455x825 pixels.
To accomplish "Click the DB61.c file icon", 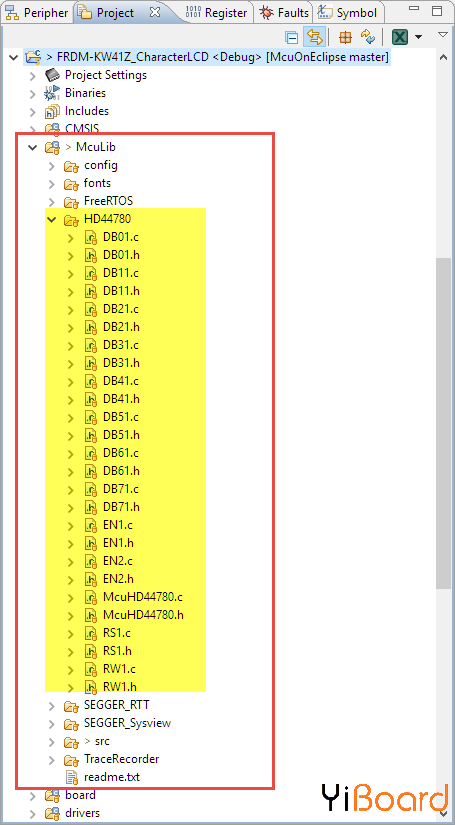I will tap(90, 454).
